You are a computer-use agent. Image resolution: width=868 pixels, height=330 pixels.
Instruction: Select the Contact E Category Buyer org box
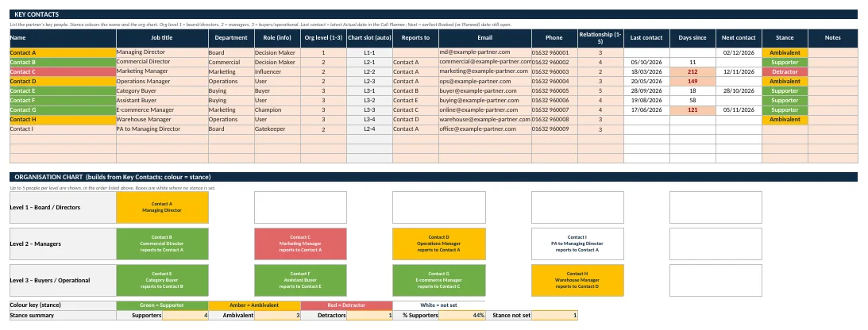click(162, 280)
